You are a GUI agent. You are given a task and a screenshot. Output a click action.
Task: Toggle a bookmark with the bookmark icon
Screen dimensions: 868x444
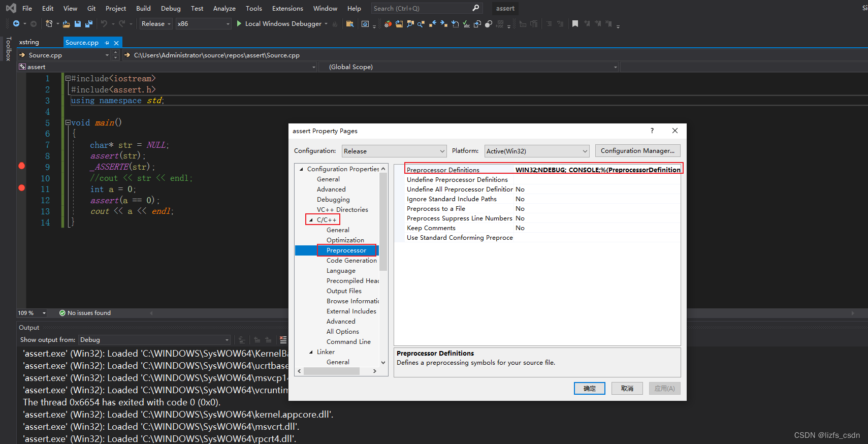[575, 24]
